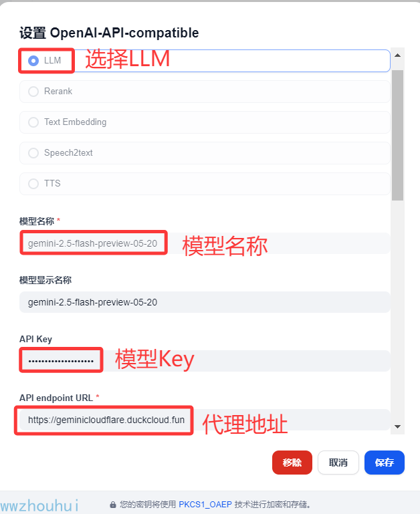
Task: Click the scrollbar track below the thumb
Action: [398, 309]
